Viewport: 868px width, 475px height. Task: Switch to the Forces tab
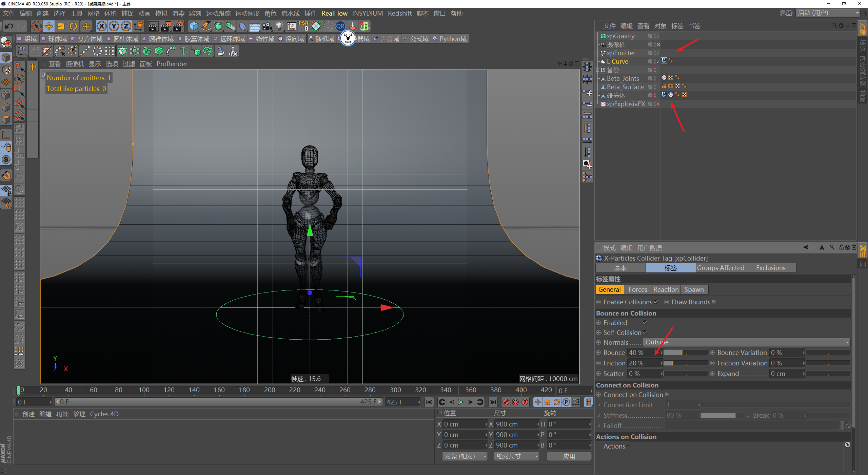(x=637, y=289)
